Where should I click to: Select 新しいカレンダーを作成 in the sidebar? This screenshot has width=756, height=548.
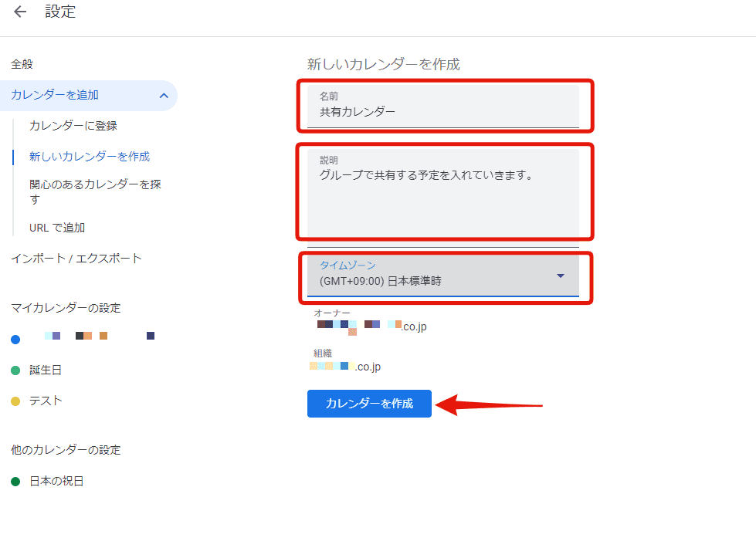point(90,157)
